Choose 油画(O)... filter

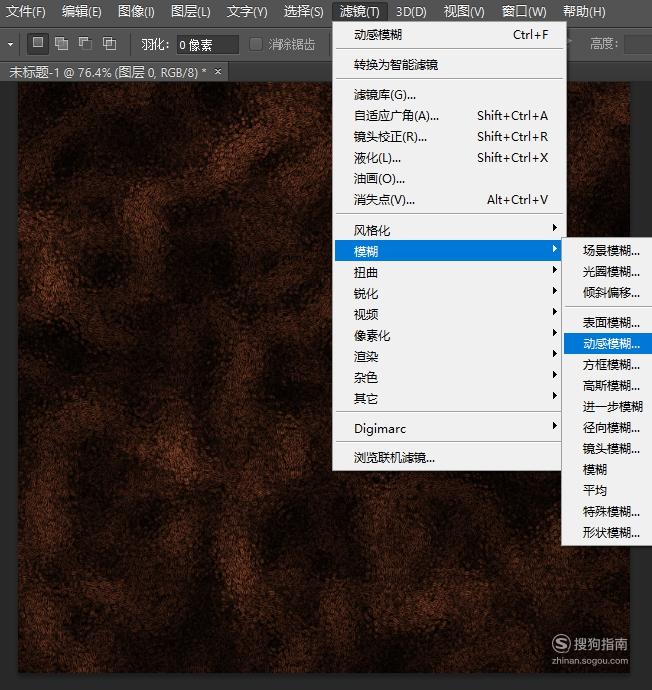click(x=450, y=179)
